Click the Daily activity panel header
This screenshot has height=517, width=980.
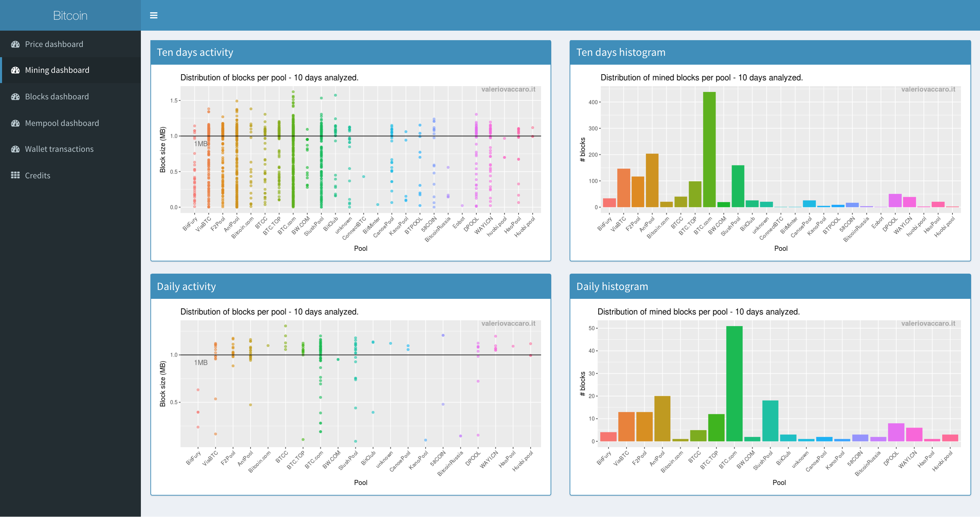[186, 287]
